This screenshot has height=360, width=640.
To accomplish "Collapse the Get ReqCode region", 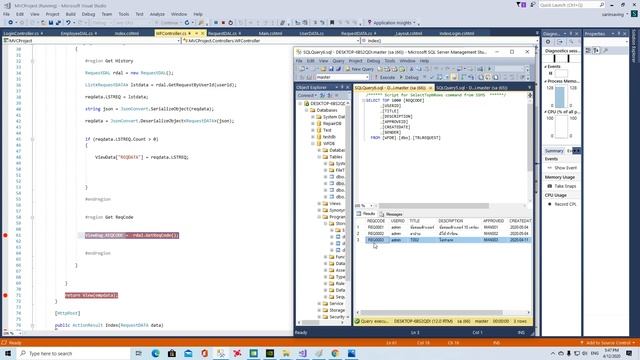I will pyautogui.click(x=32, y=217).
